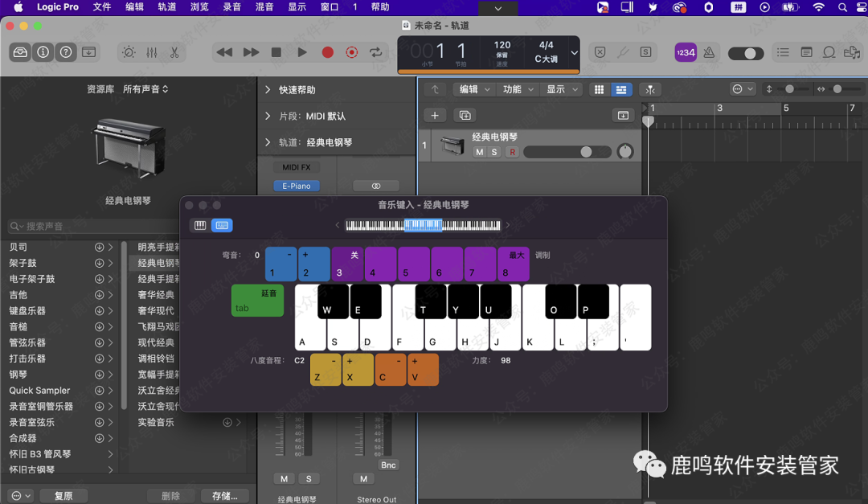Open the 混音 menu in menu bar
868x504 pixels.
pyautogui.click(x=264, y=7)
